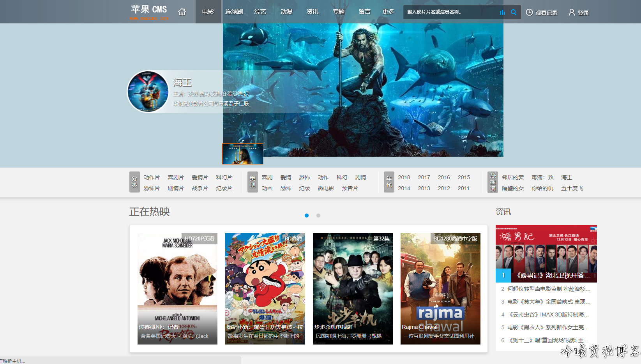The height and width of the screenshot is (364, 641).
Task: Open news item 电影《黄大年》全国首映式
Action: (x=549, y=302)
